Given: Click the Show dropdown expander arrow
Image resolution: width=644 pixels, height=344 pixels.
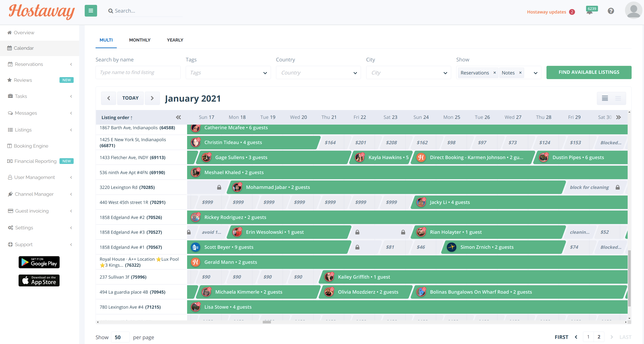Looking at the screenshot, I should pos(536,72).
